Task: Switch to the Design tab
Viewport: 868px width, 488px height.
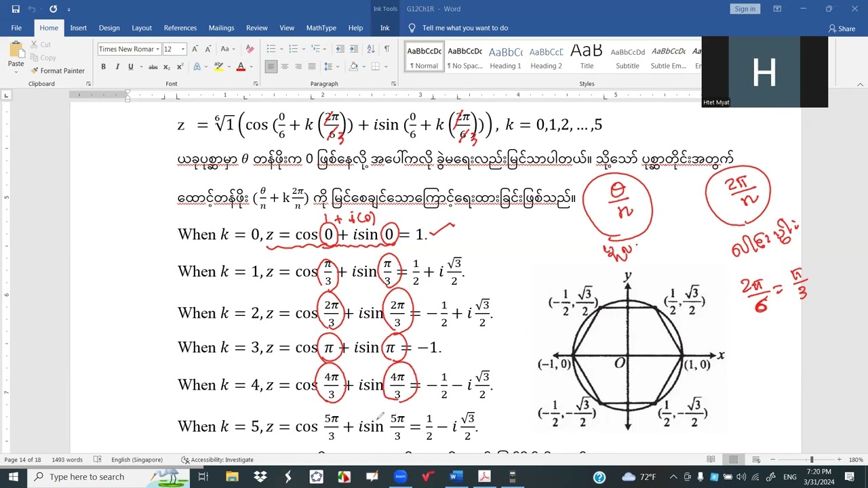Action: click(x=109, y=28)
